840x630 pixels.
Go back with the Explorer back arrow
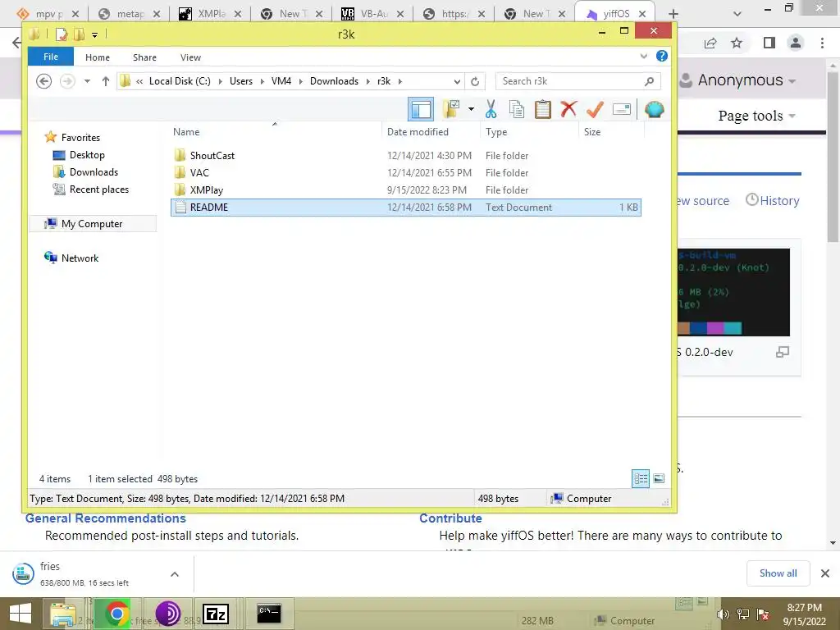click(x=44, y=81)
